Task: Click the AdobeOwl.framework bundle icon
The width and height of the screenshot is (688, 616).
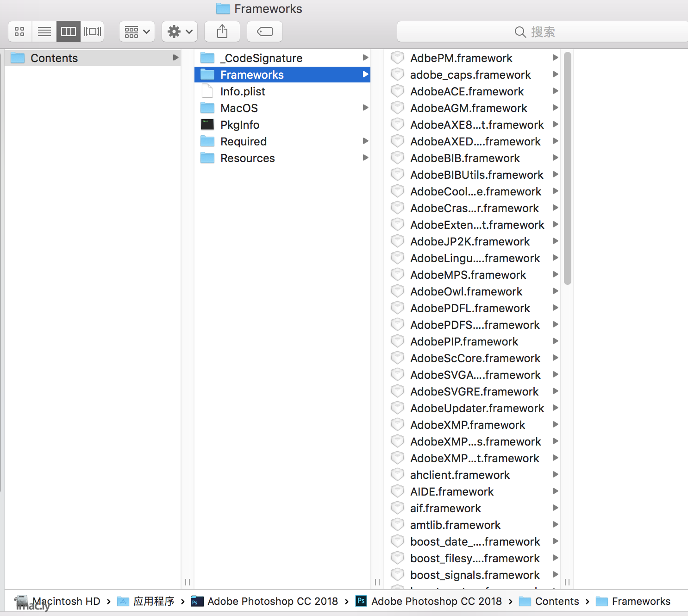Action: 397,291
